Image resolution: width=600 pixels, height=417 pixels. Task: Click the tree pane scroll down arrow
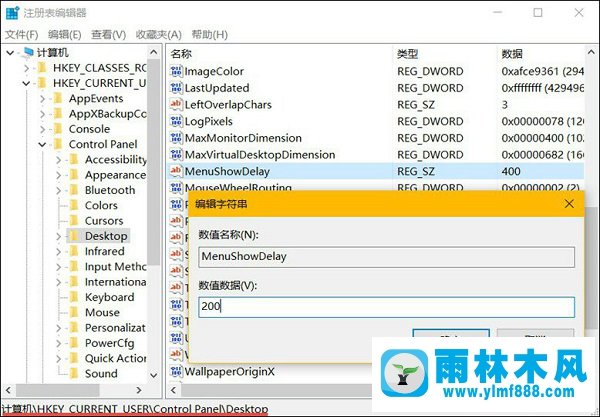point(153,375)
